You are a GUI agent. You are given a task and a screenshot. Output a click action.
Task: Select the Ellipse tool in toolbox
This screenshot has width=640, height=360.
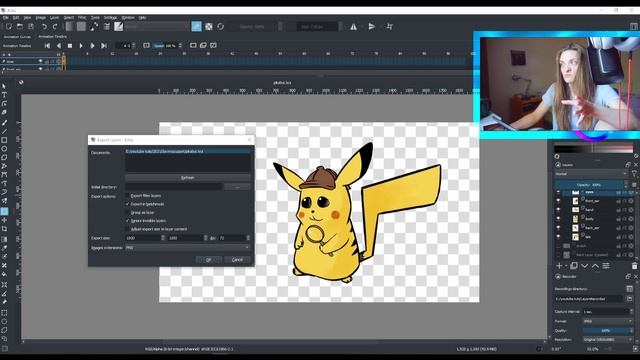4,149
